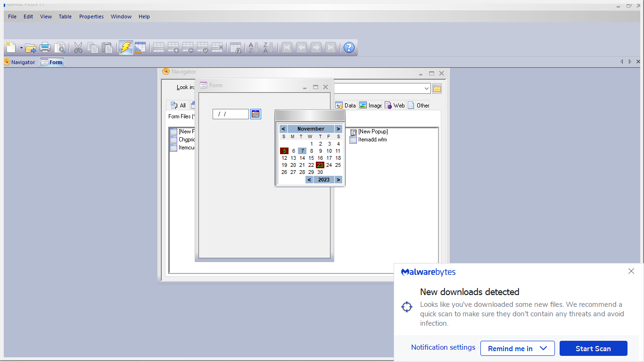Click the Open file folder icon
The height and width of the screenshot is (362, 644).
(31, 47)
